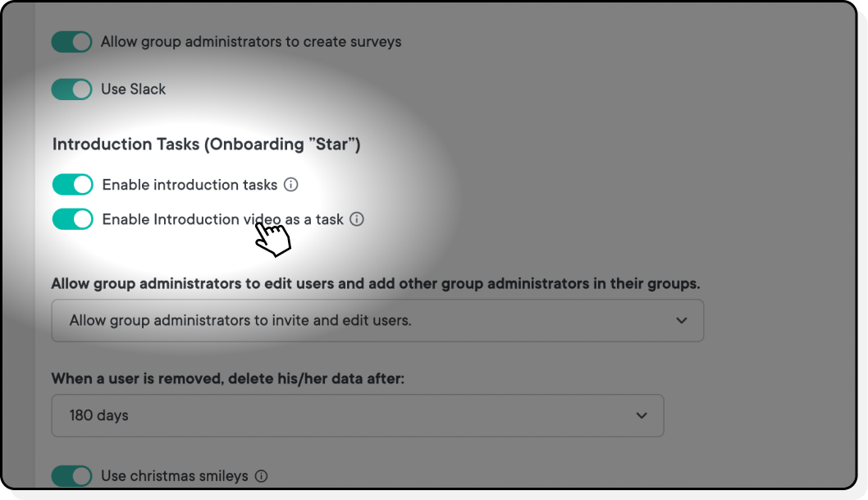The height and width of the screenshot is (500, 868).
Task: Click the "Use christmas smileys" label text
Action: pyautogui.click(x=174, y=475)
